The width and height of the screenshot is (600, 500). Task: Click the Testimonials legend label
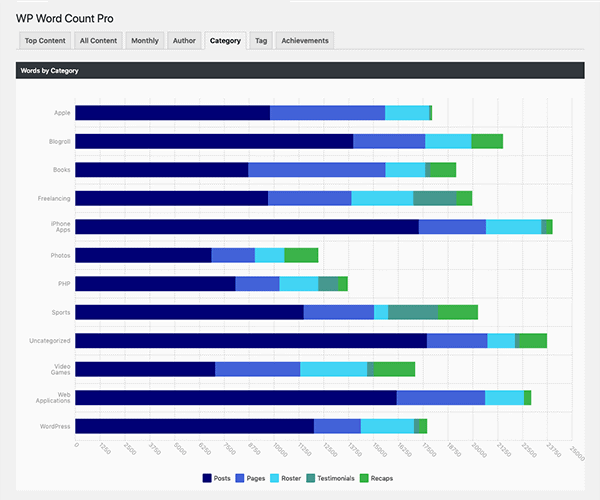tap(336, 478)
